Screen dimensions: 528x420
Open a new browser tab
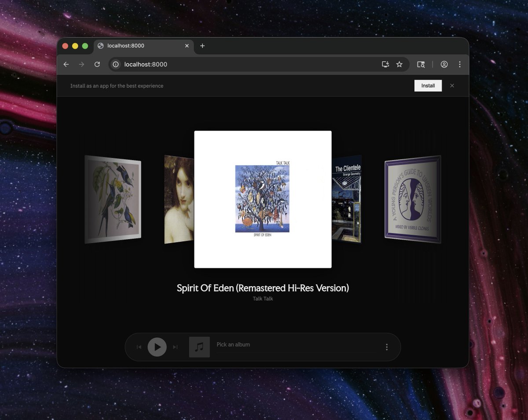pyautogui.click(x=202, y=46)
